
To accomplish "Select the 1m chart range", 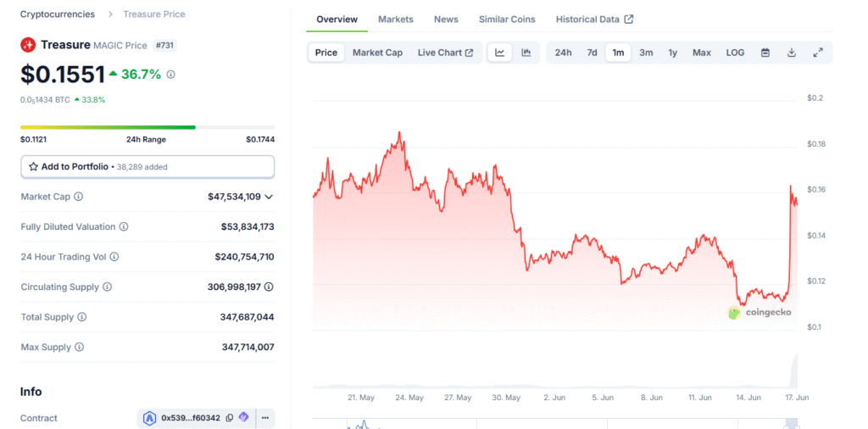I will [x=618, y=53].
